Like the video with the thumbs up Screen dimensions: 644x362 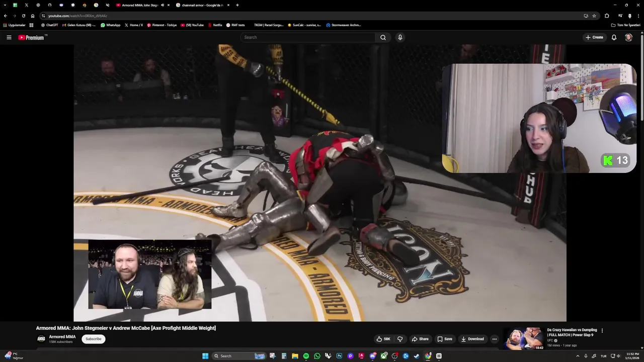click(x=383, y=339)
